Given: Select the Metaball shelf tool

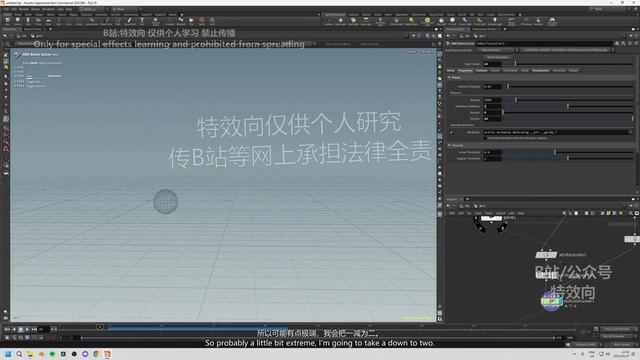Looking at the screenshot, I should pyautogui.click(x=181, y=20).
